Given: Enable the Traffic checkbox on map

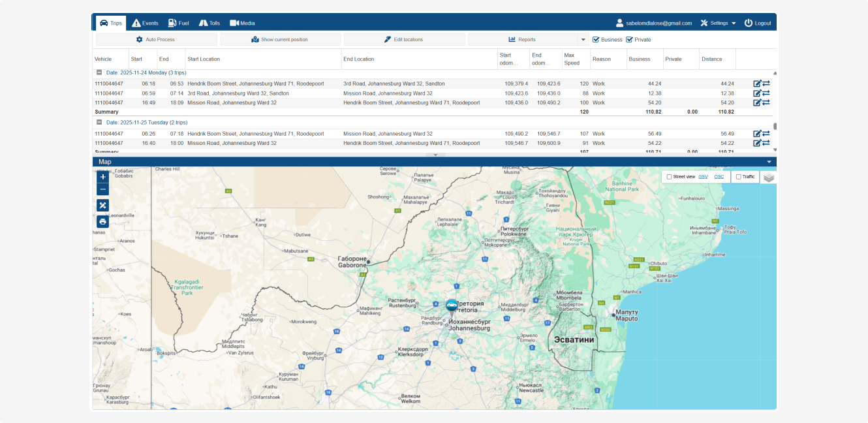Looking at the screenshot, I should (x=738, y=177).
